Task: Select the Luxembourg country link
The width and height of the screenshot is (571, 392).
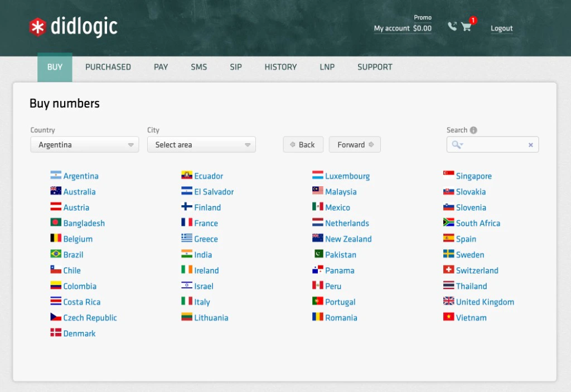Action: (347, 176)
